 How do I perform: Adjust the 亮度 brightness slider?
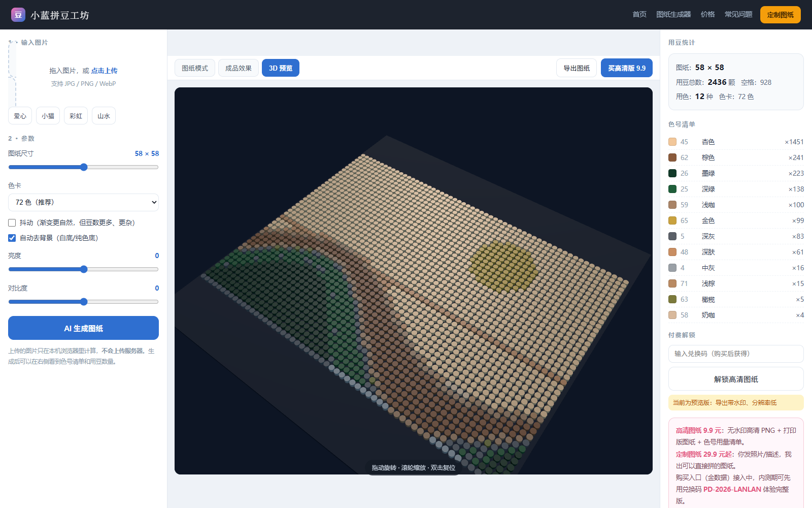tap(83, 269)
